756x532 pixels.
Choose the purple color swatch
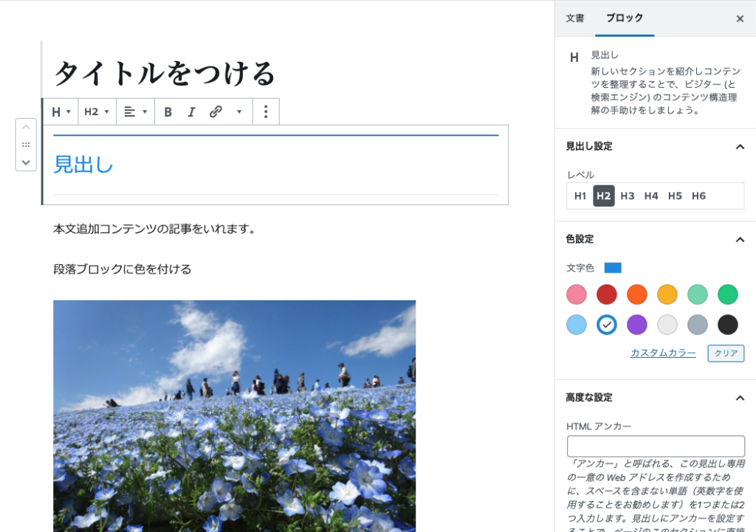tap(637, 325)
